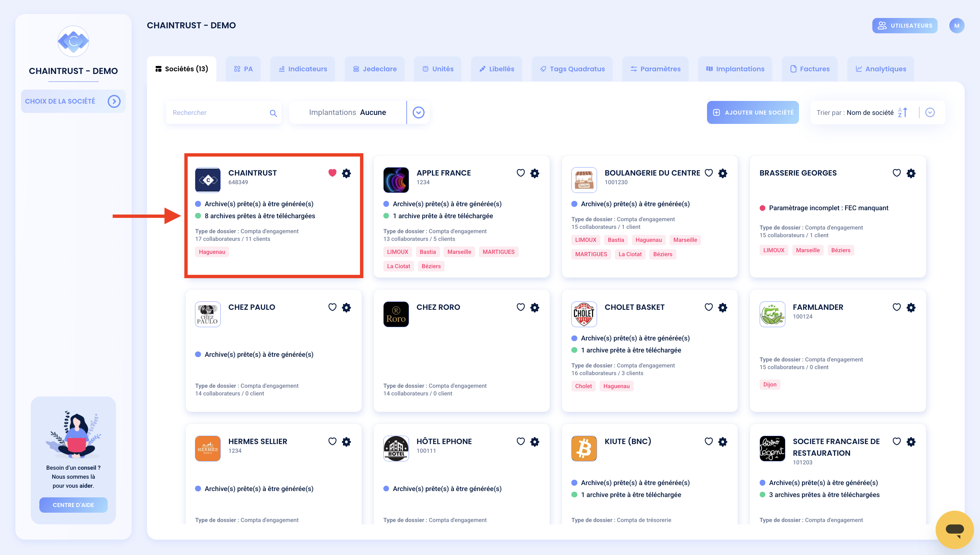Favorite CHEZ RORO with the heart

pyautogui.click(x=521, y=307)
